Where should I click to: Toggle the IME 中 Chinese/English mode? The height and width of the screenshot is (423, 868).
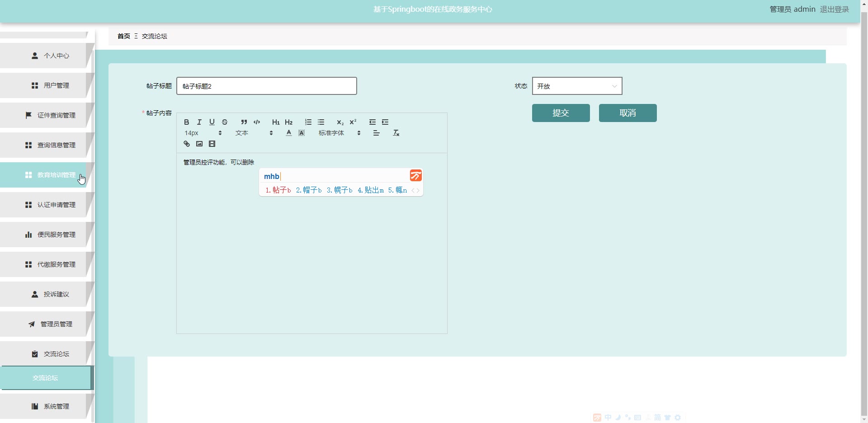click(608, 418)
